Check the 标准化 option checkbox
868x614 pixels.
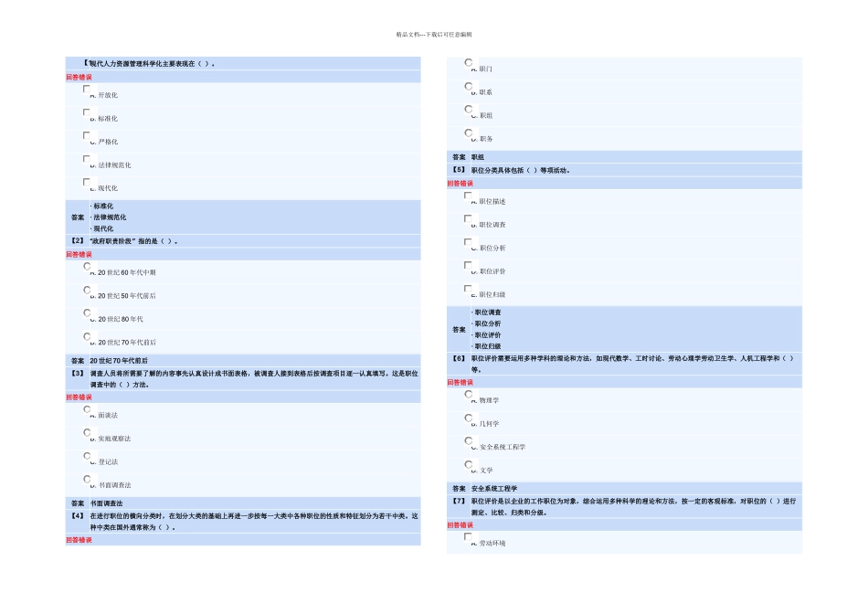click(x=87, y=111)
